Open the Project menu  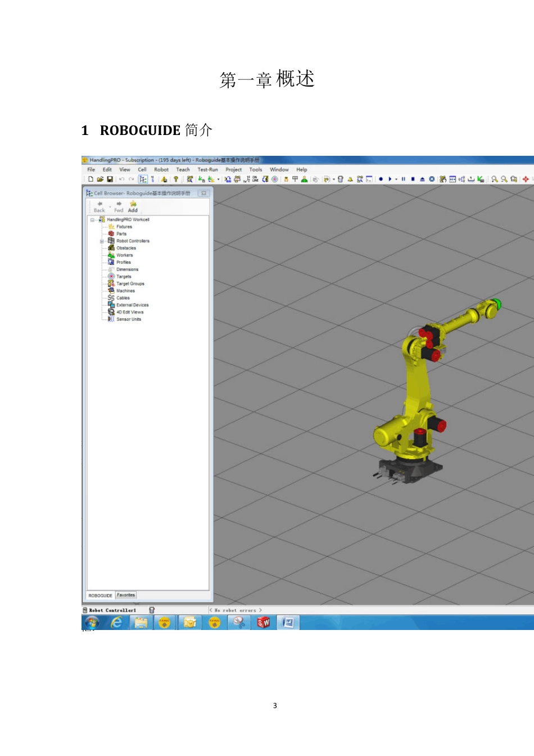click(x=233, y=169)
